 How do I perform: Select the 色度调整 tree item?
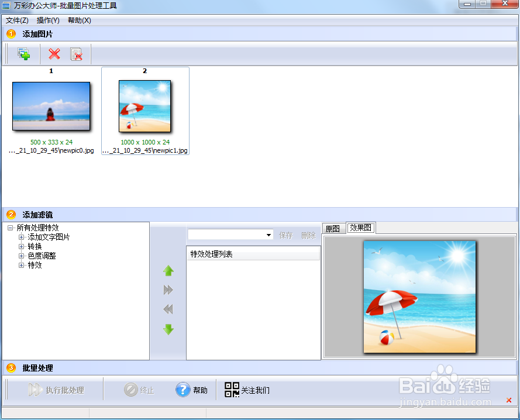[x=42, y=256]
